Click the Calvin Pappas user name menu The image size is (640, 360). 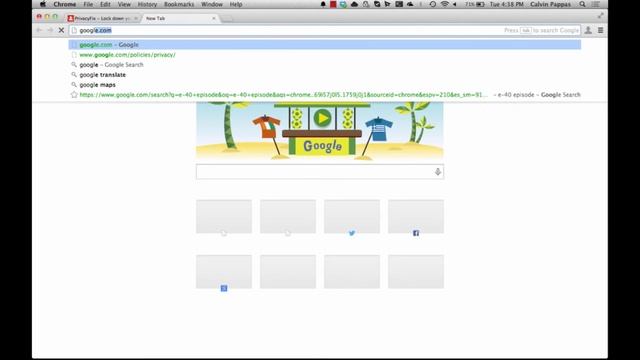pos(550,4)
